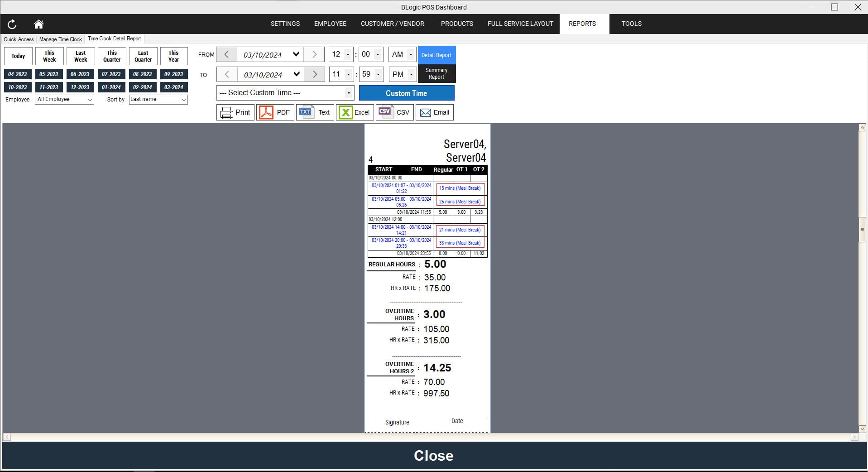
Task: Export report to Excel
Action: (355, 112)
